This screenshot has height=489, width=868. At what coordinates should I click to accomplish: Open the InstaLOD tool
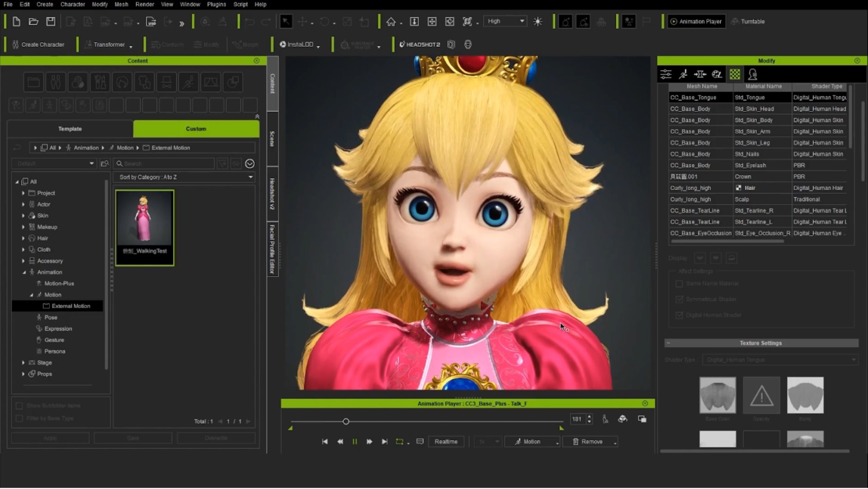[297, 44]
